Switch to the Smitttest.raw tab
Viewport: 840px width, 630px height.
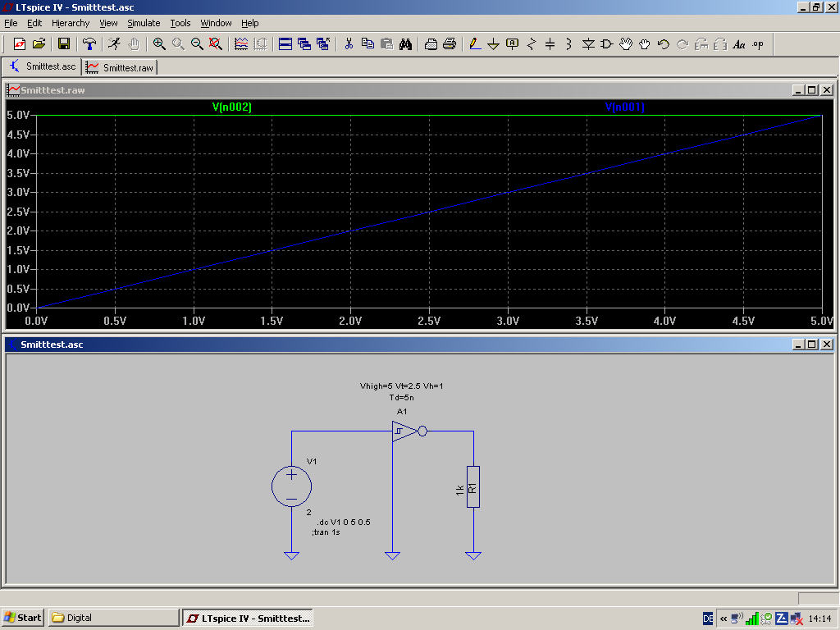121,67
